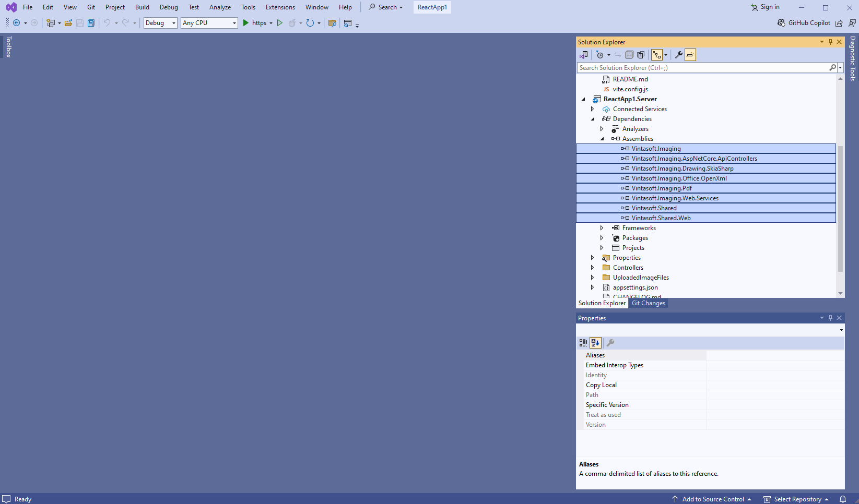Open the Build menu

(142, 7)
